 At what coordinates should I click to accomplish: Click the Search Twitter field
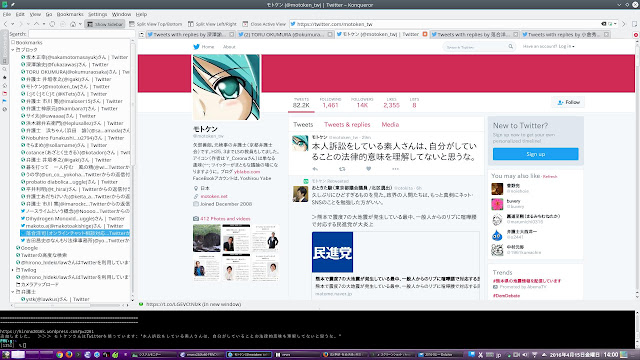point(475,47)
